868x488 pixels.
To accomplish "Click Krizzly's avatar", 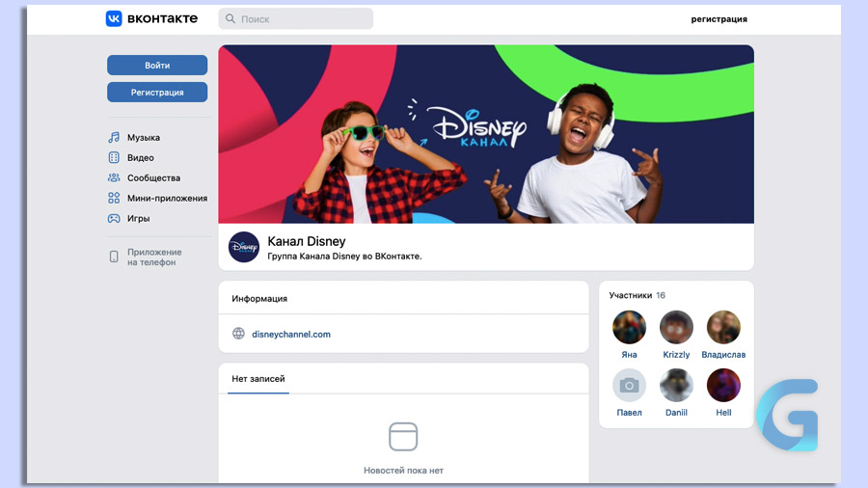I will click(x=676, y=327).
